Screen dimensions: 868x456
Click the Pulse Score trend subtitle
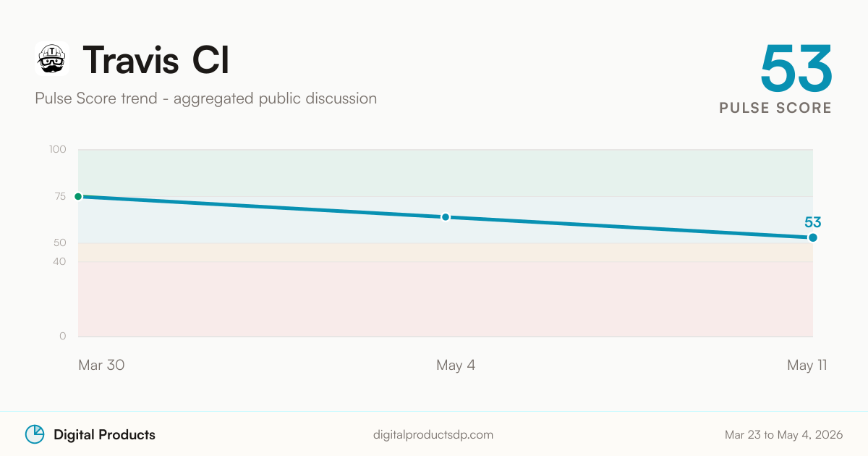click(206, 98)
